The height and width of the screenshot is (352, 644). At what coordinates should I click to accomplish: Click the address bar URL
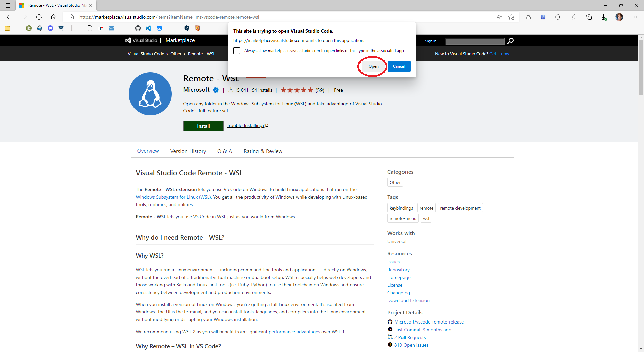[x=169, y=17]
